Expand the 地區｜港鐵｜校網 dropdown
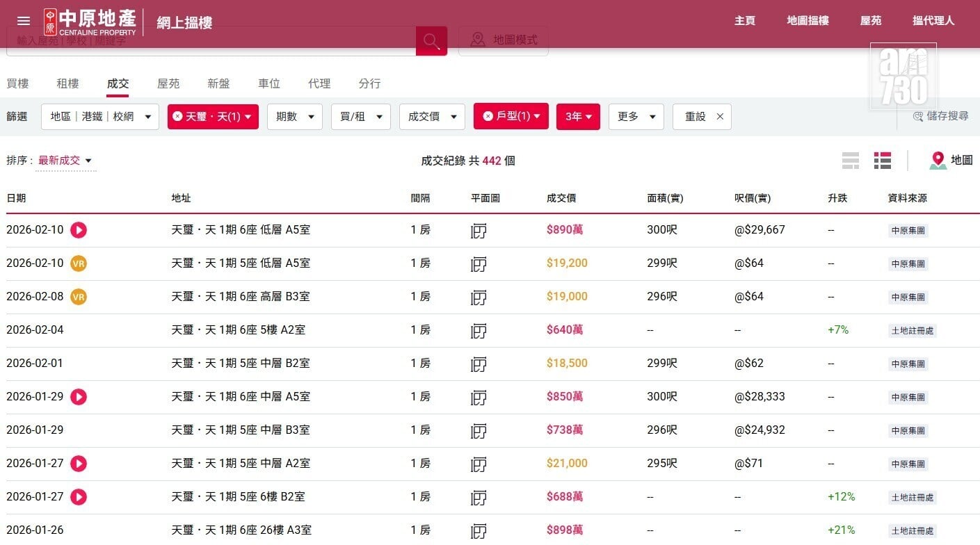This screenshot has height=545, width=980. pos(100,117)
